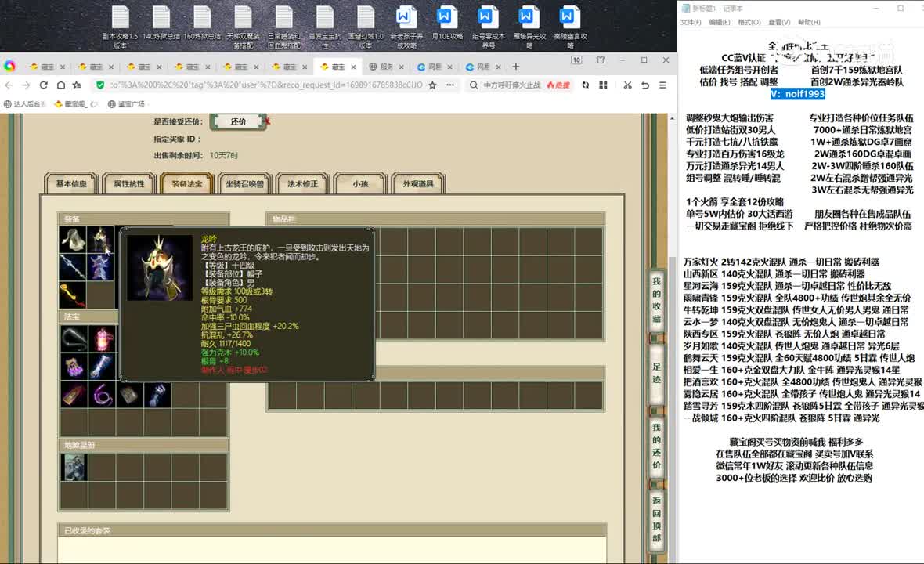Click the browser address bar URL field
This screenshot has width=924, height=564.
[266, 85]
